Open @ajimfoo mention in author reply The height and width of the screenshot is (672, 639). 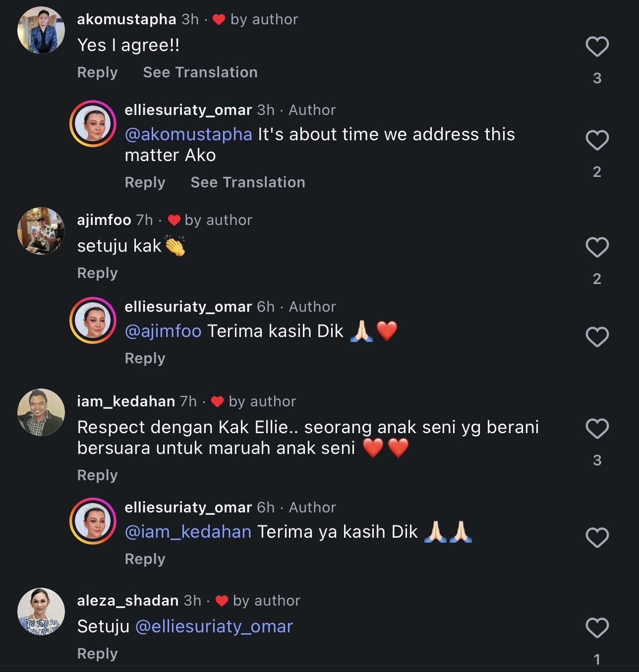coord(163,331)
